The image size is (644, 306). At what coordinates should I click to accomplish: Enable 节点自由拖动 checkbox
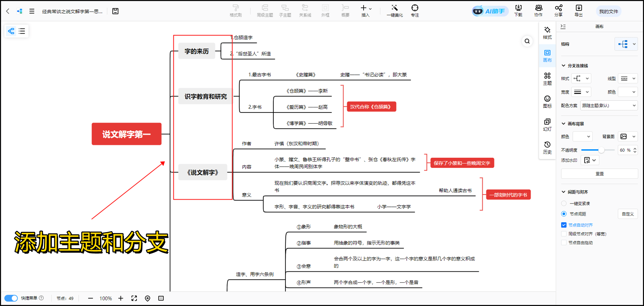point(564,243)
